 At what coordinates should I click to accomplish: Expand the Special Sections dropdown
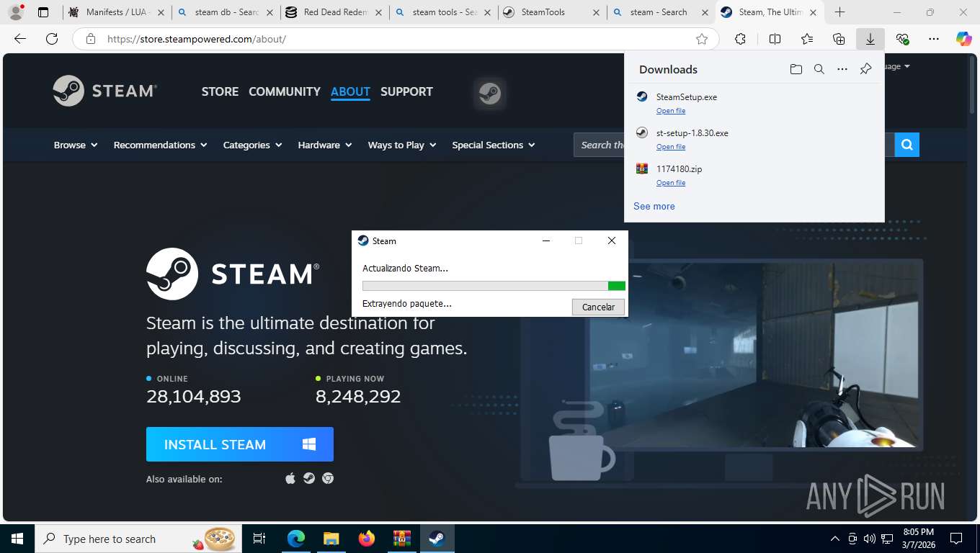tap(494, 145)
